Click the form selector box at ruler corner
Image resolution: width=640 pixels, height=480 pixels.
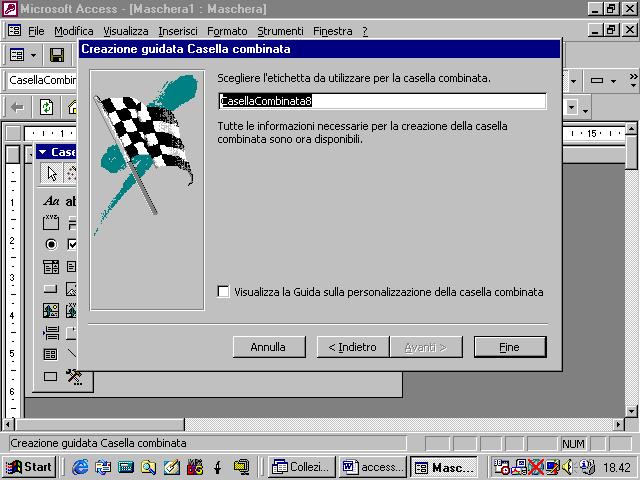(x=13, y=133)
